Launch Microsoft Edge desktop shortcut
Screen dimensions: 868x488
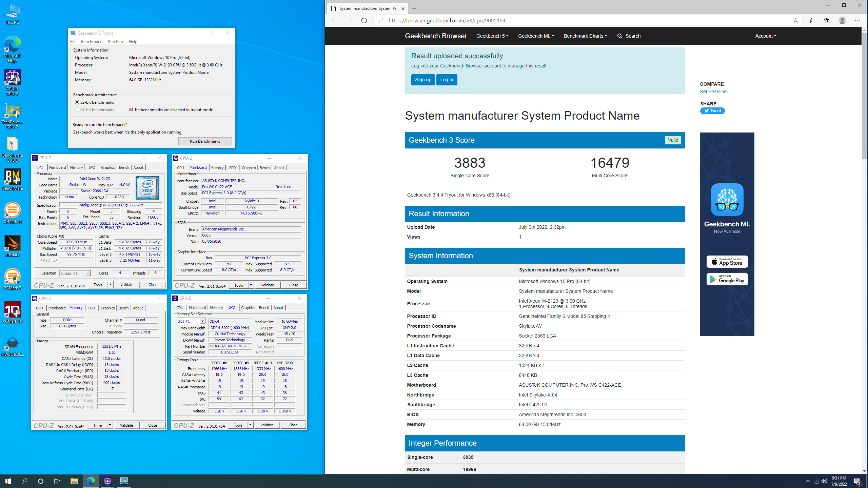tap(12, 49)
